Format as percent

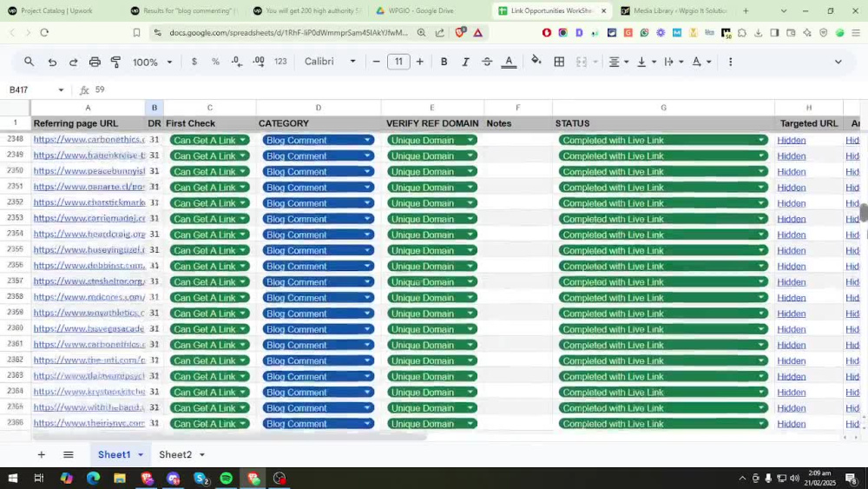215,62
